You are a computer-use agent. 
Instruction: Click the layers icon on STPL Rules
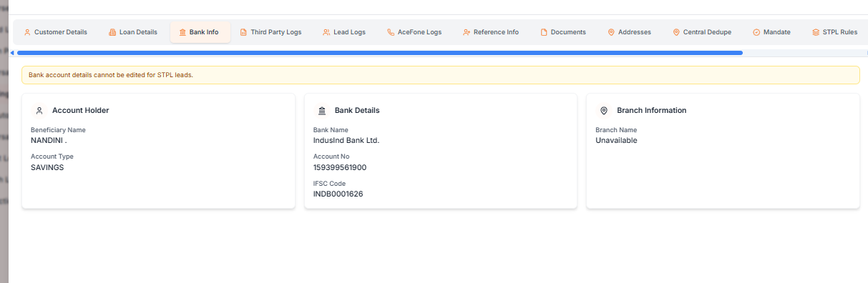[816, 32]
